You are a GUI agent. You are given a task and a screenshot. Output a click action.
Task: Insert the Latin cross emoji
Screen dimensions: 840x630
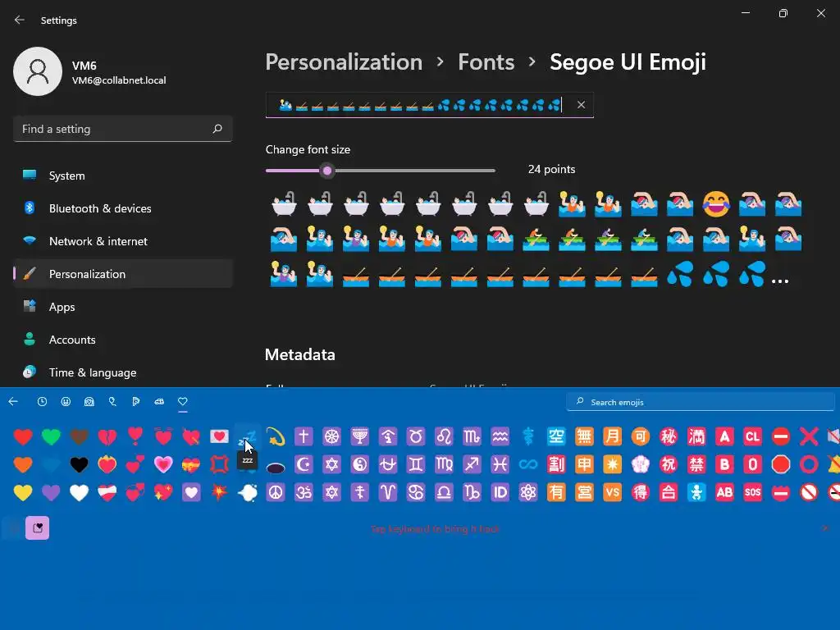point(304,436)
